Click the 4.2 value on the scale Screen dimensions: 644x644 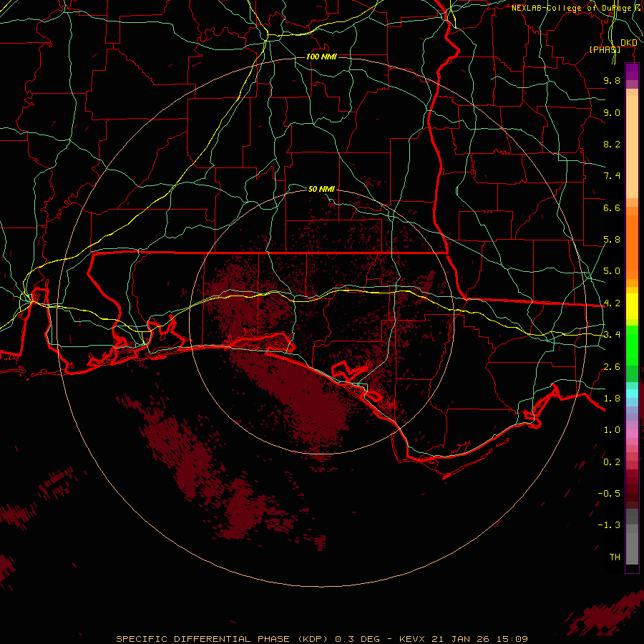pyautogui.click(x=612, y=303)
